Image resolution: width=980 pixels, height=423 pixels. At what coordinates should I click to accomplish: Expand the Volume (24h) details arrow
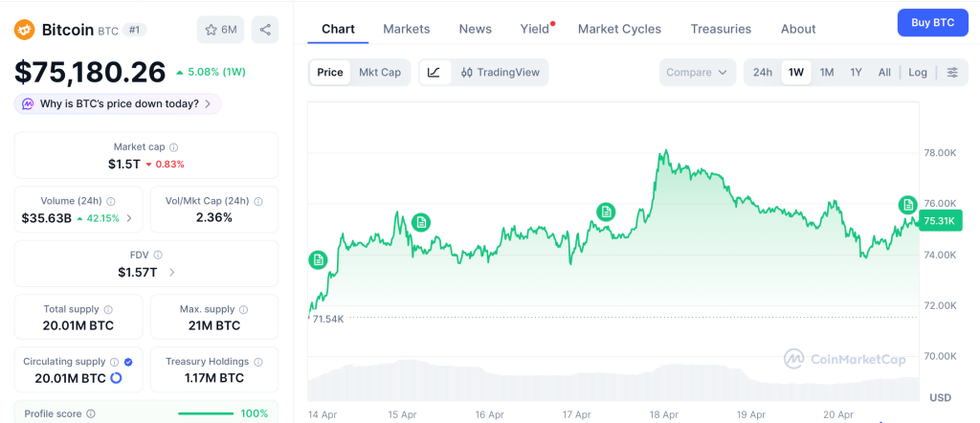pyautogui.click(x=129, y=218)
